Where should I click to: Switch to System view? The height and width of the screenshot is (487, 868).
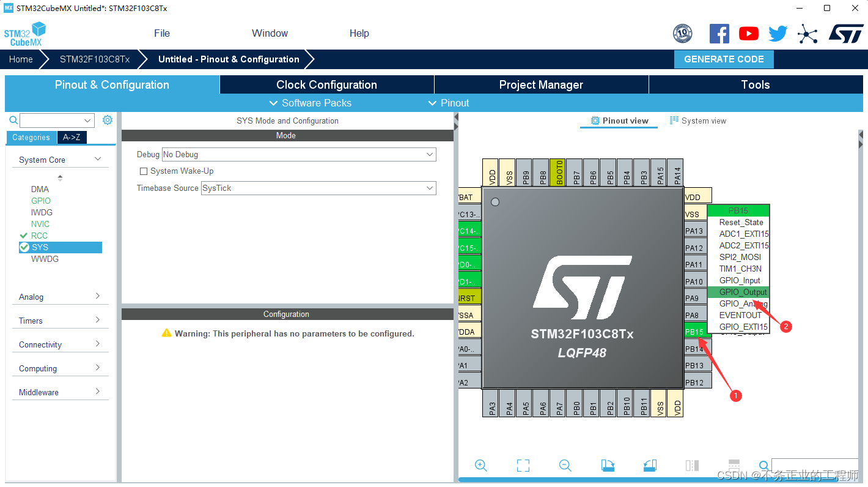pos(697,121)
